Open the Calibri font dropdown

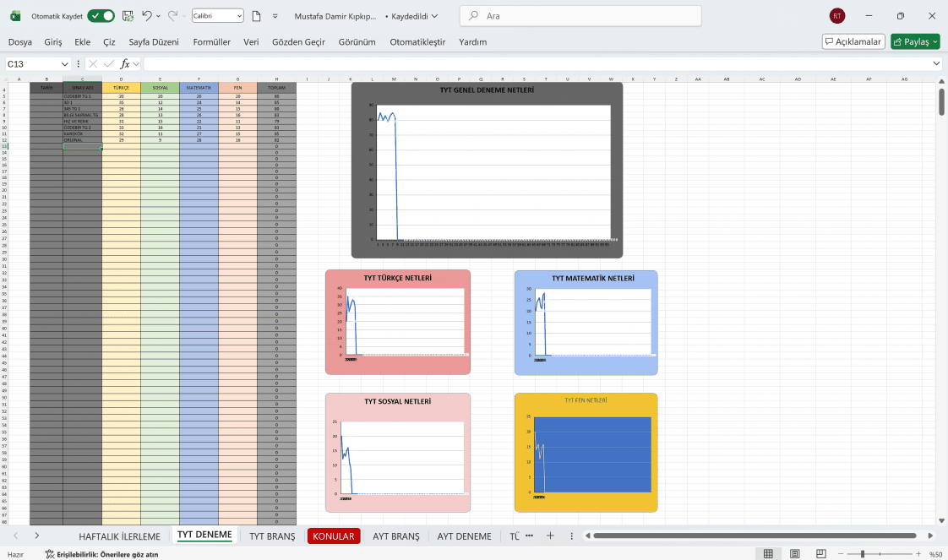click(x=218, y=16)
